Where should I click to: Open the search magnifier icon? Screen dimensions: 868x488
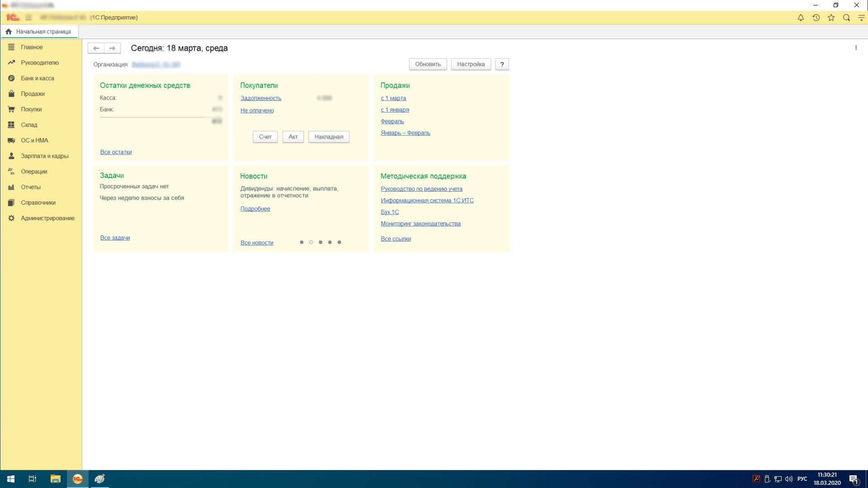pos(846,18)
